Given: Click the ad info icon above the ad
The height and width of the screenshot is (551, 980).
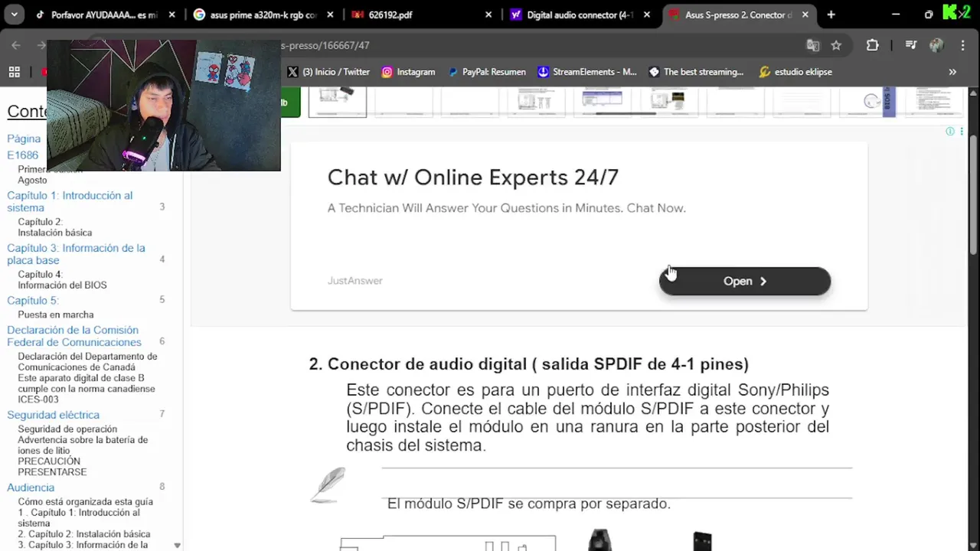Looking at the screenshot, I should click(x=950, y=132).
